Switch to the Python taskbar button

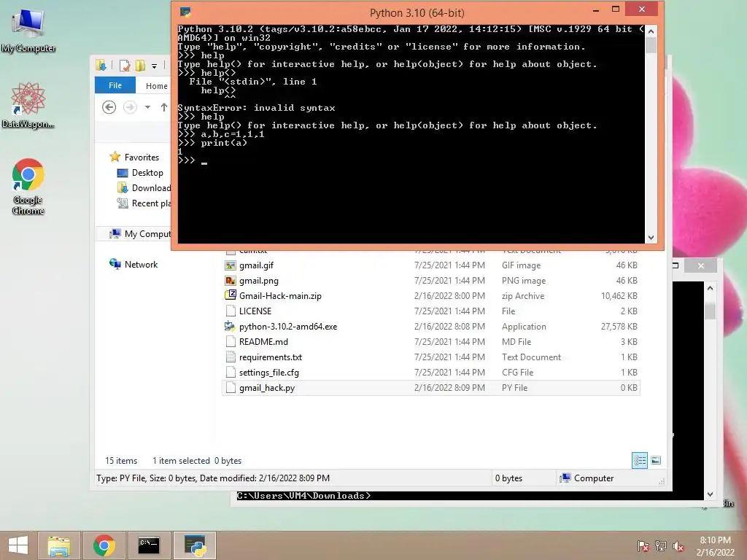click(x=195, y=545)
